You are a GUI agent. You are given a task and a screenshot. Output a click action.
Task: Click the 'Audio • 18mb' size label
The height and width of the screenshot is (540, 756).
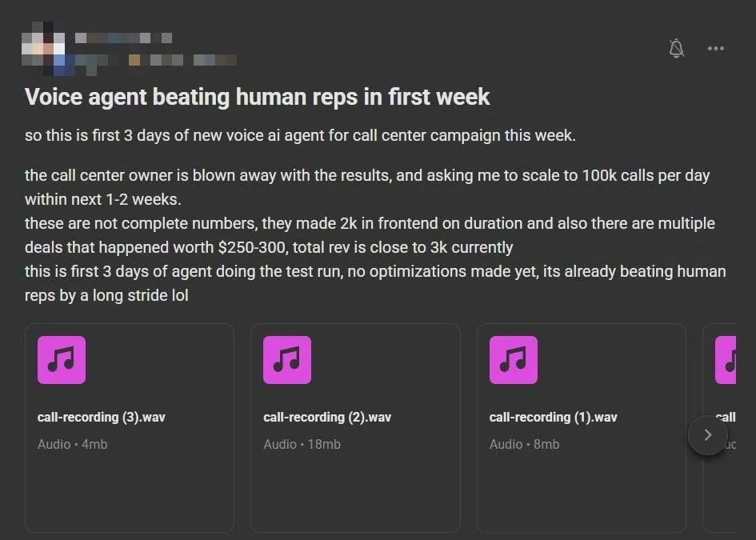tap(302, 444)
